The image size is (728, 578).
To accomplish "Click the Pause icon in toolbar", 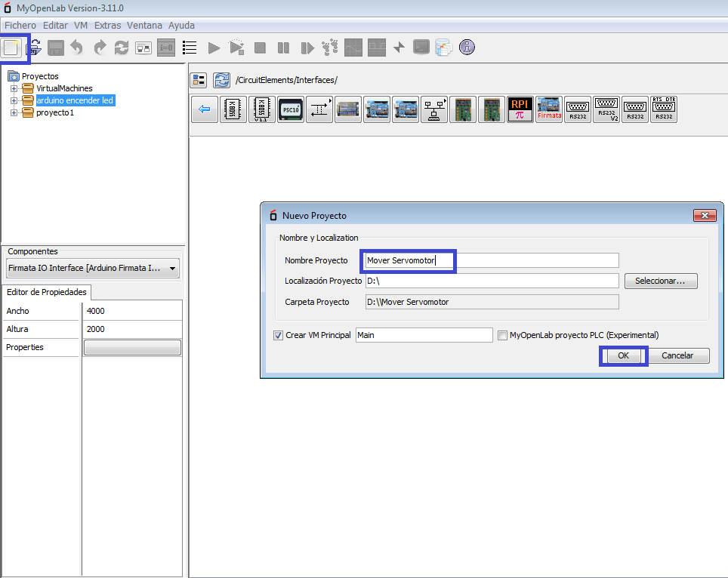I will point(283,48).
